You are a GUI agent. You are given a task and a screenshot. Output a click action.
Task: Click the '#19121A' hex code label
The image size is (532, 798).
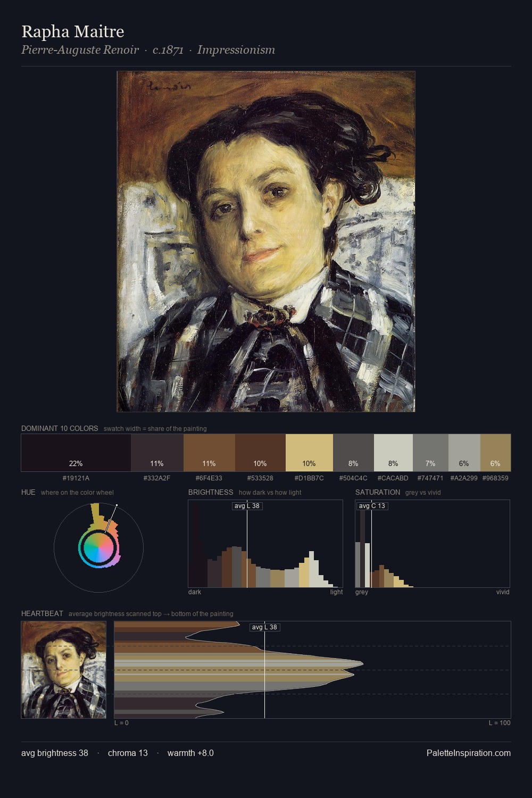point(76,478)
